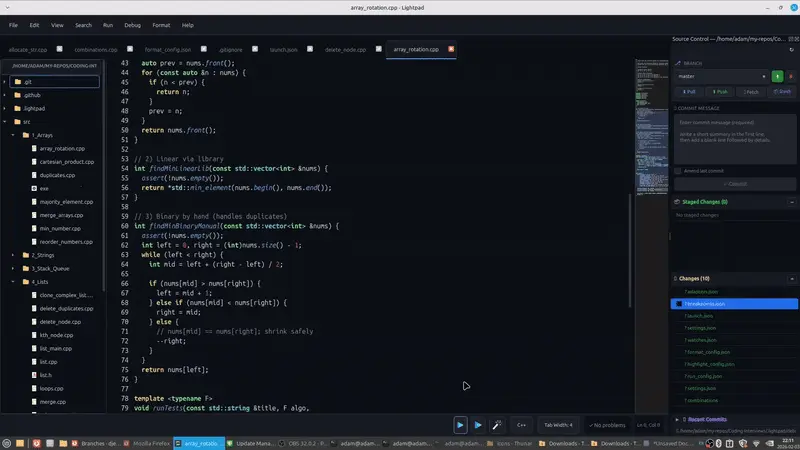Click the staged changes icon
Viewport: 800px width, 450px height.
pos(677,202)
